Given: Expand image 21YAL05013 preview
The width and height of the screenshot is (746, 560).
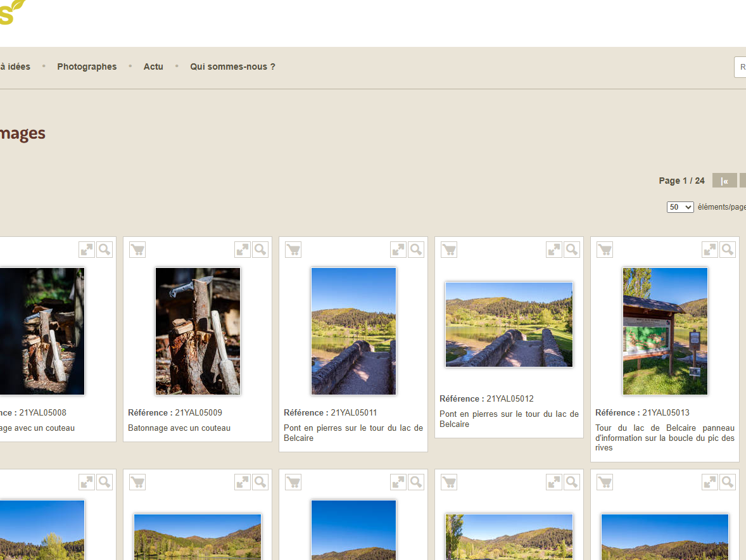Looking at the screenshot, I should pos(710,250).
